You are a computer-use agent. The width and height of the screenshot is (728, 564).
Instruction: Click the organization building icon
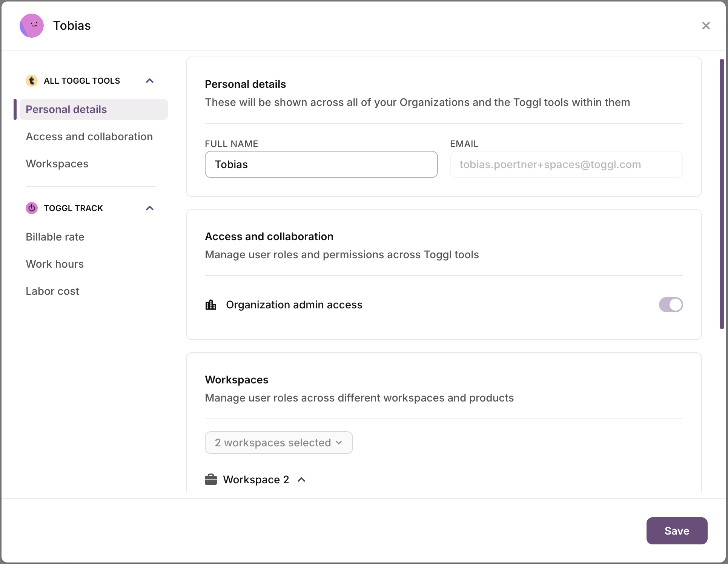211,305
